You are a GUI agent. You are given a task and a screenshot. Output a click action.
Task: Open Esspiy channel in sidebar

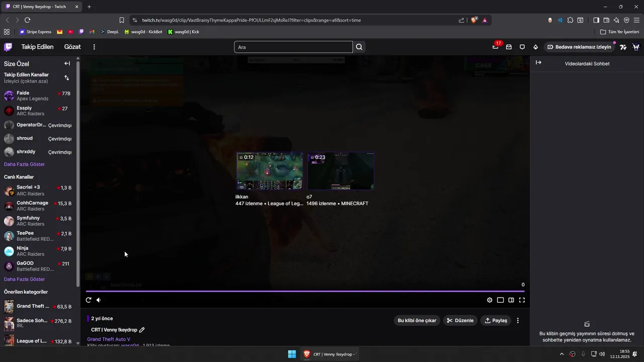pyautogui.click(x=38, y=111)
